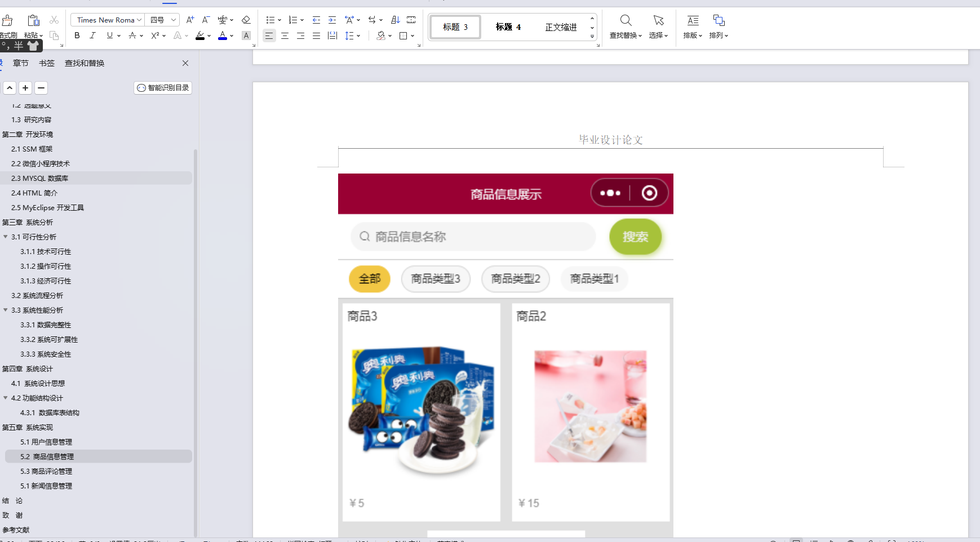Click the Cut scissors icon
980x542 pixels.
[54, 20]
